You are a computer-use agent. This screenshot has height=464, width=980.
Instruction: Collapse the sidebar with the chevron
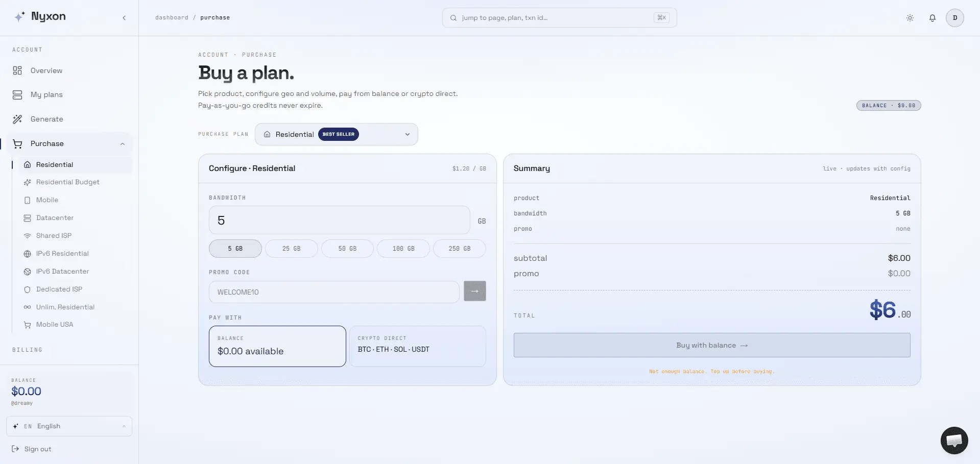click(x=124, y=18)
